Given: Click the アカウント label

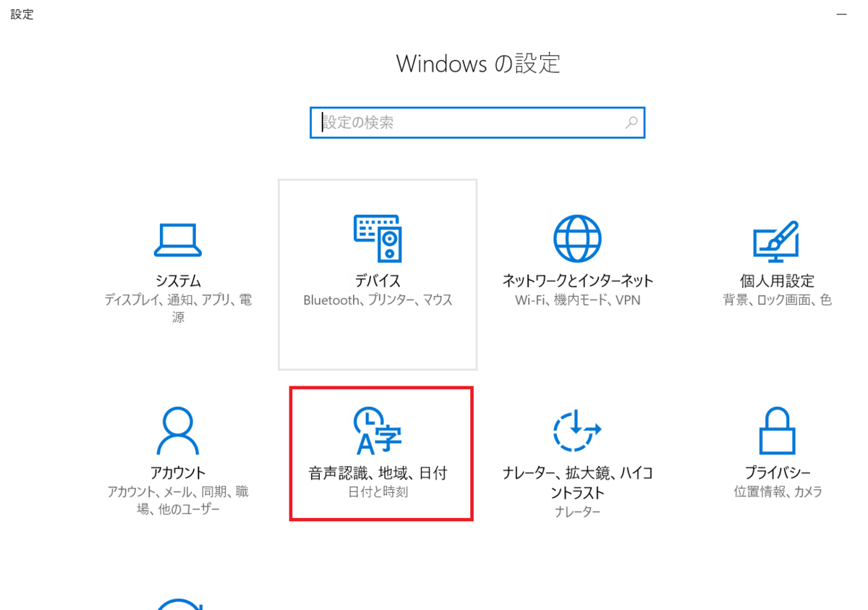Looking at the screenshot, I should click(178, 473).
